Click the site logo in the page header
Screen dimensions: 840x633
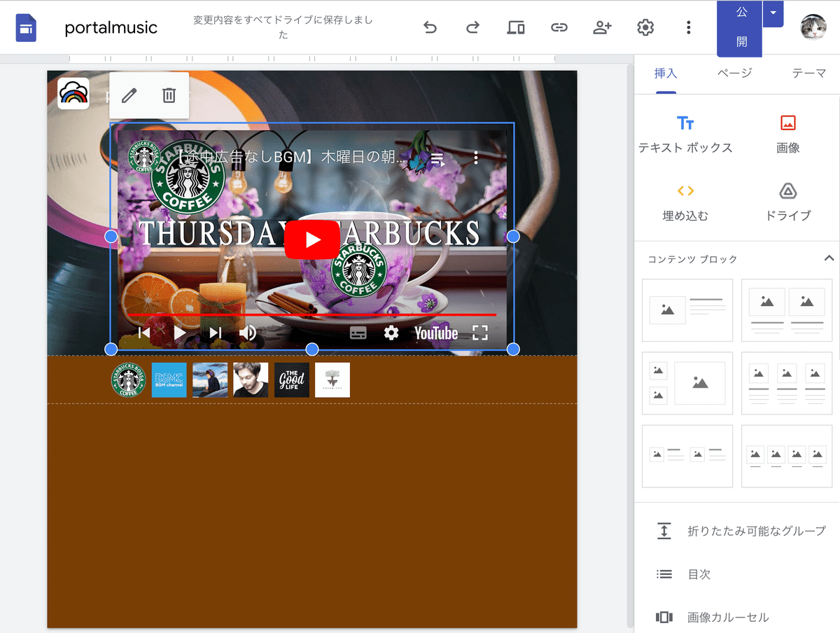pyautogui.click(x=73, y=93)
